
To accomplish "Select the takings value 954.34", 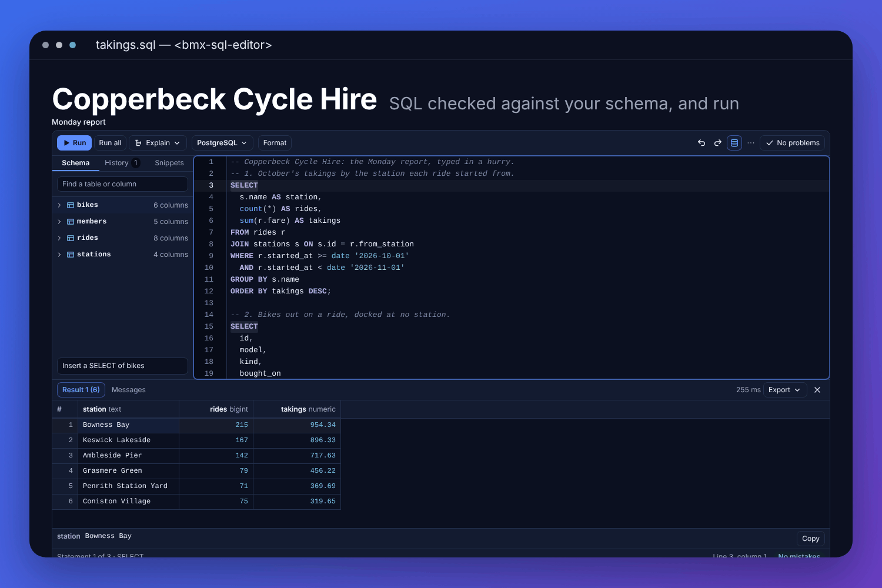I will 297,425.
